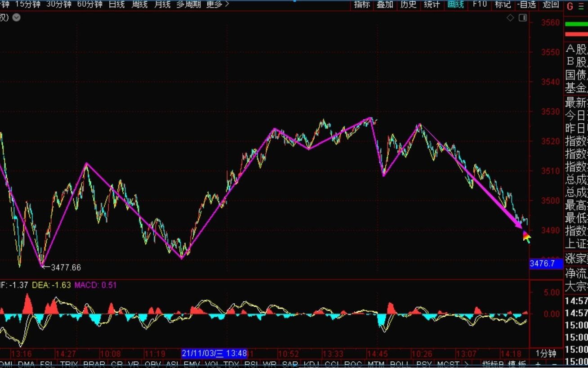The width and height of the screenshot is (588, 368).
Task: Expand the 更多 periods dropdown
Action: [x=218, y=4]
